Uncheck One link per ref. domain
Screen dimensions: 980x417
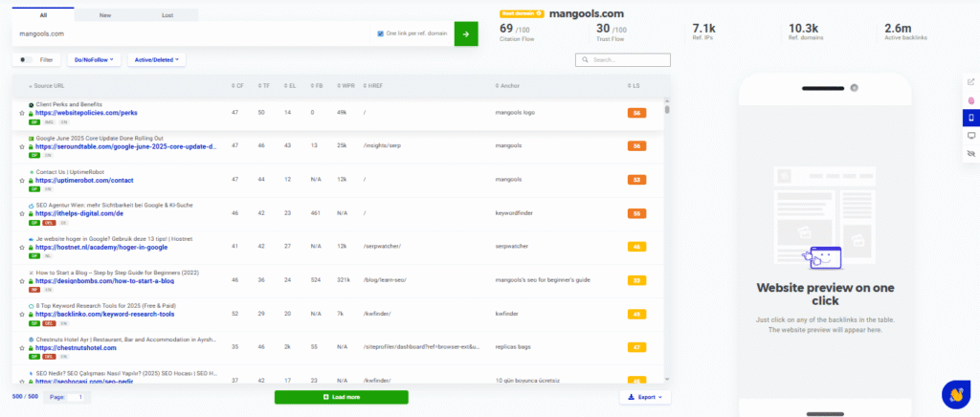point(381,33)
